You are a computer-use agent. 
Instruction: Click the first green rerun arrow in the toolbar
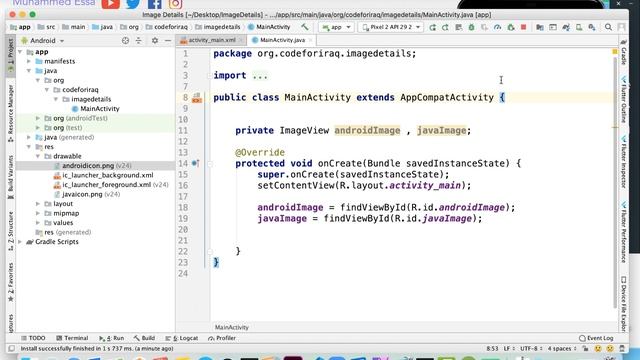(433, 27)
